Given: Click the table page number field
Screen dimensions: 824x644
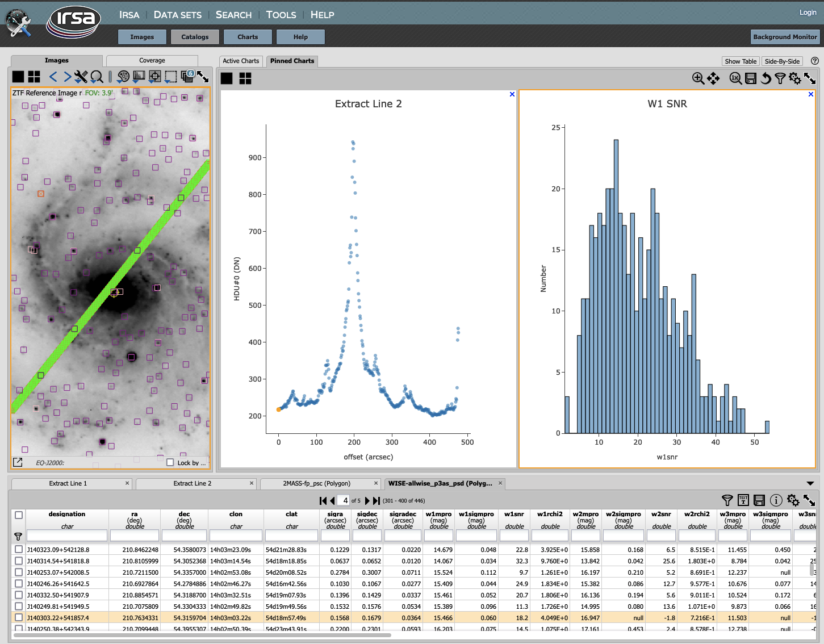Looking at the screenshot, I should (x=344, y=500).
